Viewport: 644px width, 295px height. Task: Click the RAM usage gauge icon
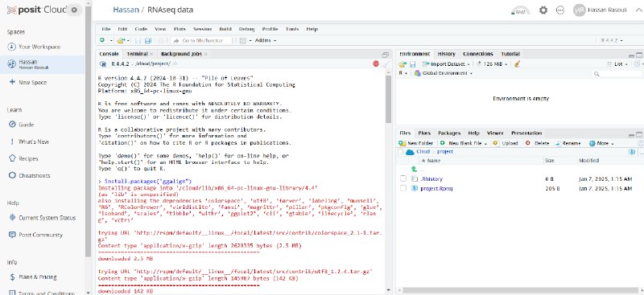pyautogui.click(x=520, y=10)
